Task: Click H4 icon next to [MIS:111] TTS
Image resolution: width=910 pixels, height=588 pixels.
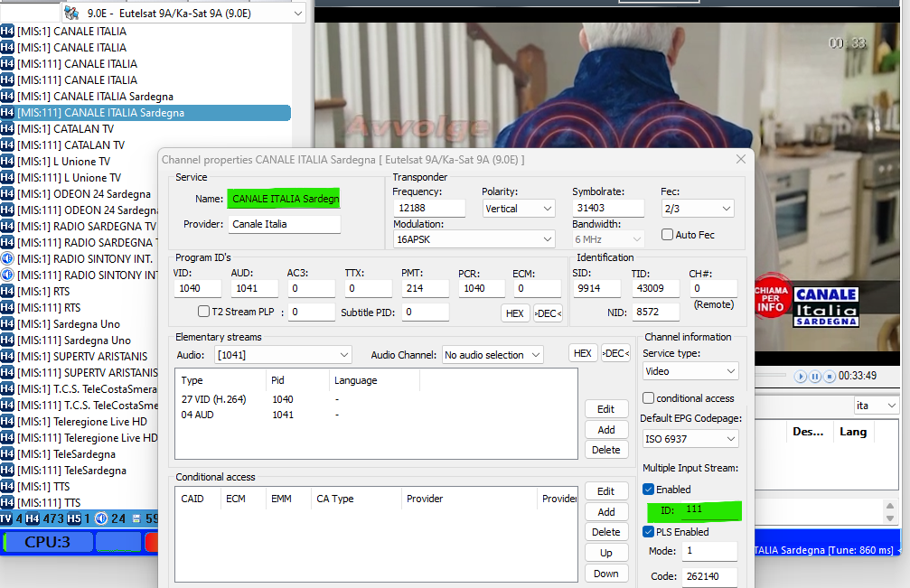Action: 7,502
